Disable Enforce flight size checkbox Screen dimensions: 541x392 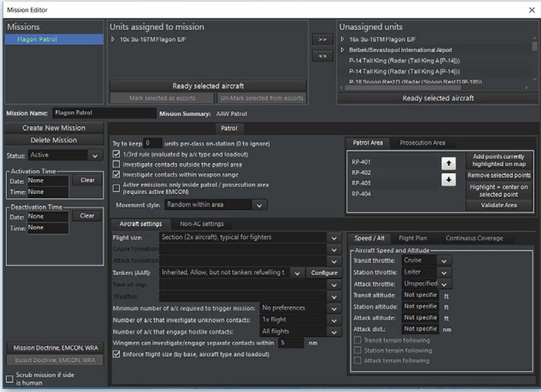tap(116, 354)
